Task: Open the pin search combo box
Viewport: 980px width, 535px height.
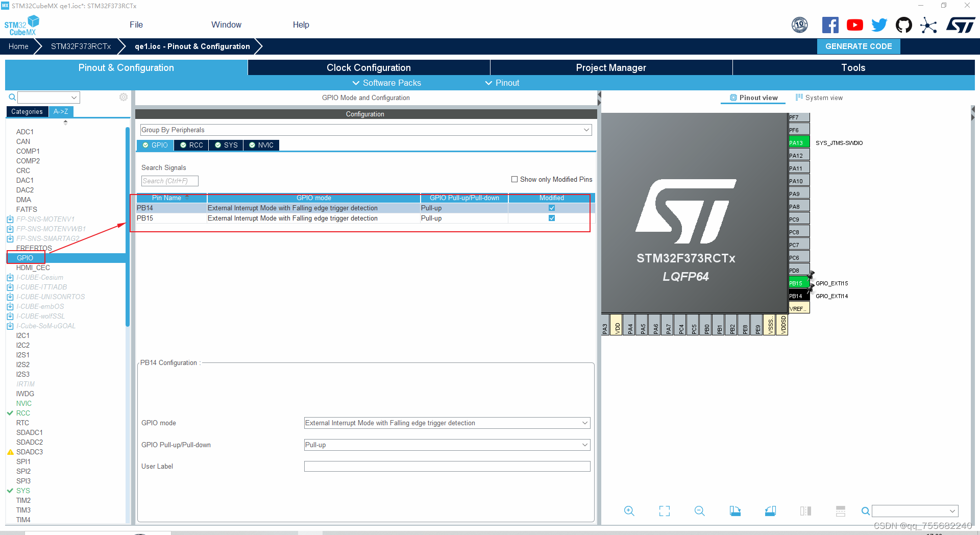Action: click(915, 511)
